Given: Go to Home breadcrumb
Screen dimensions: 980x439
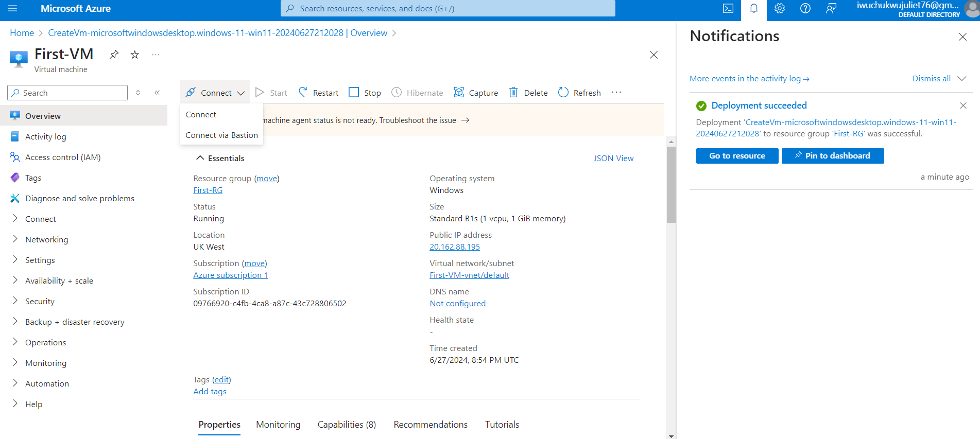Looking at the screenshot, I should click(22, 33).
